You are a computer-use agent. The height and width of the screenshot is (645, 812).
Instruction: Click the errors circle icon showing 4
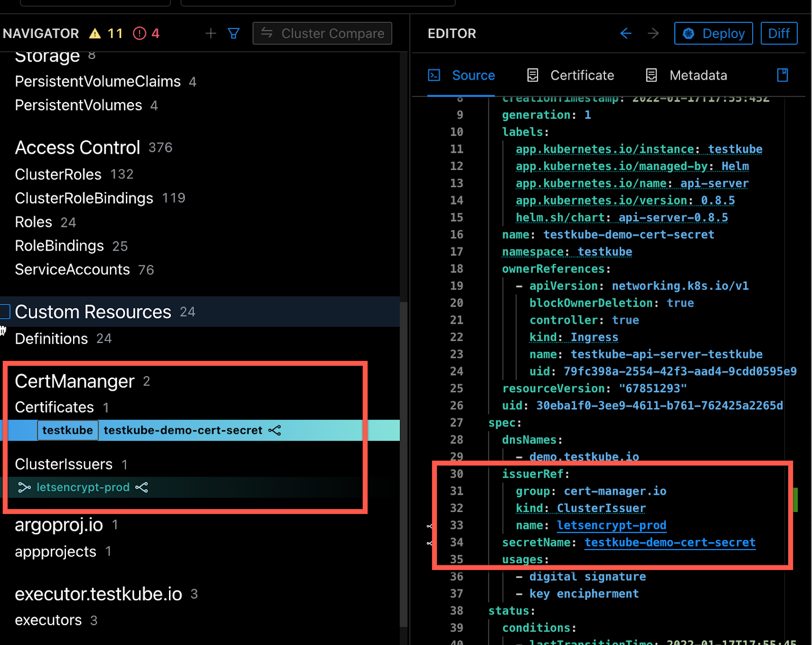(x=140, y=33)
